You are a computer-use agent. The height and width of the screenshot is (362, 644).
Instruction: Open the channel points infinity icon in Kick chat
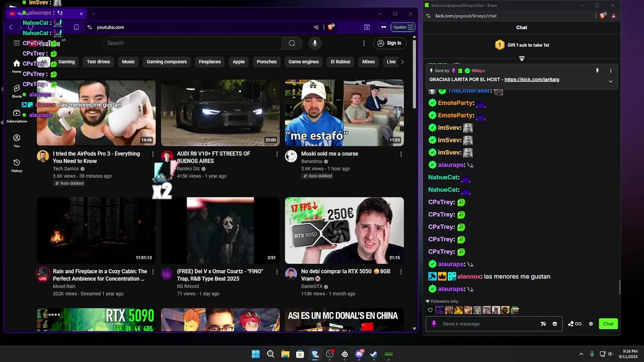coord(575,324)
